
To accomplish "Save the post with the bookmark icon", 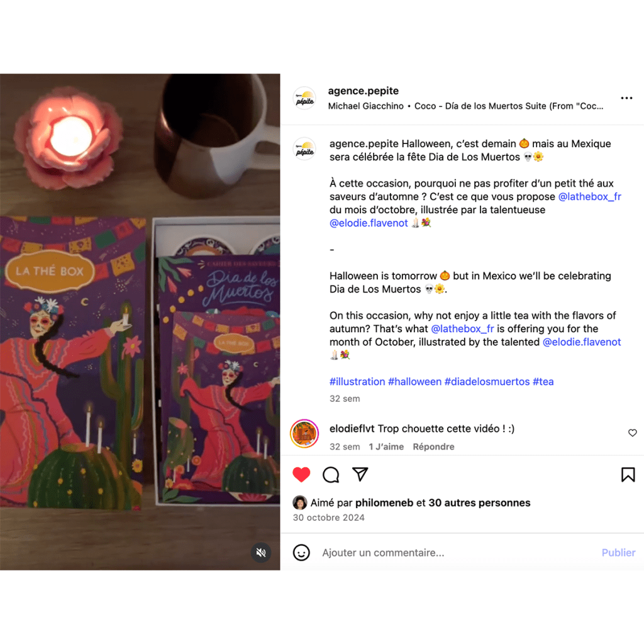I will [x=628, y=474].
